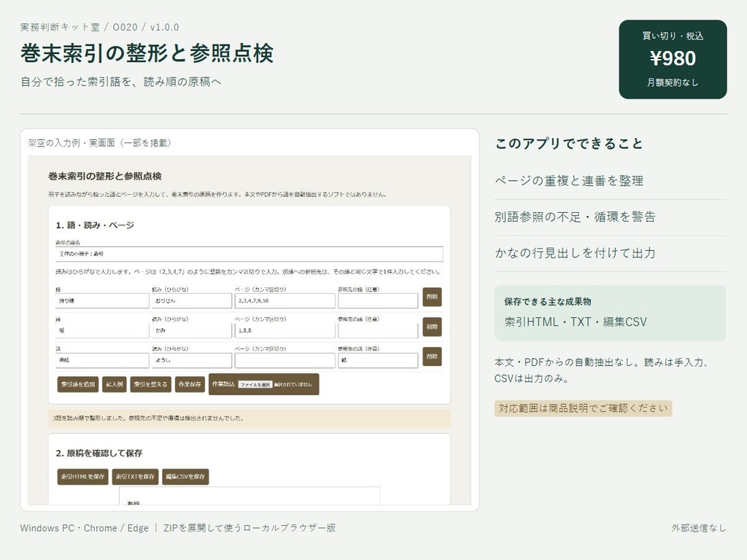Click subtitle 自分で拾った索引語を、読み順の原稿へ
Viewport: 747px width, 560px height.
(120, 82)
